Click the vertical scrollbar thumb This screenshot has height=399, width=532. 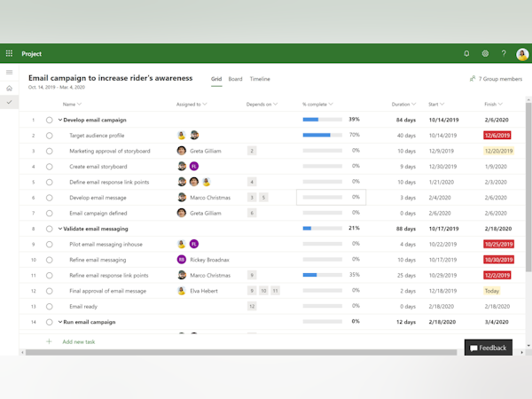pos(528,186)
